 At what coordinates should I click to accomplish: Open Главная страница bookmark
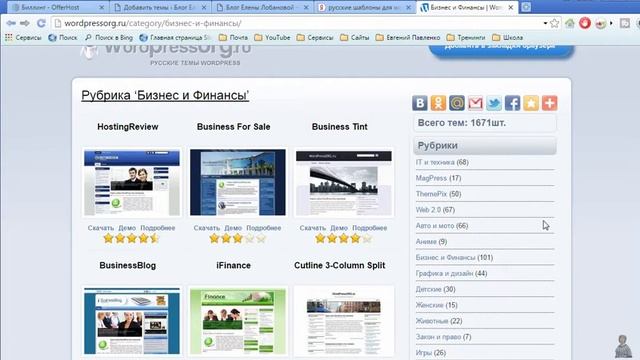(x=175, y=38)
